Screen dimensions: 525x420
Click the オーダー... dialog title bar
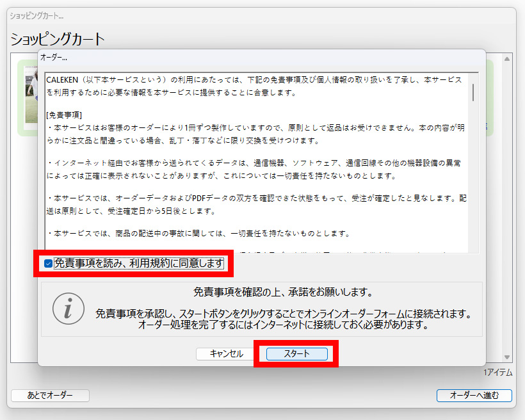tap(256, 57)
